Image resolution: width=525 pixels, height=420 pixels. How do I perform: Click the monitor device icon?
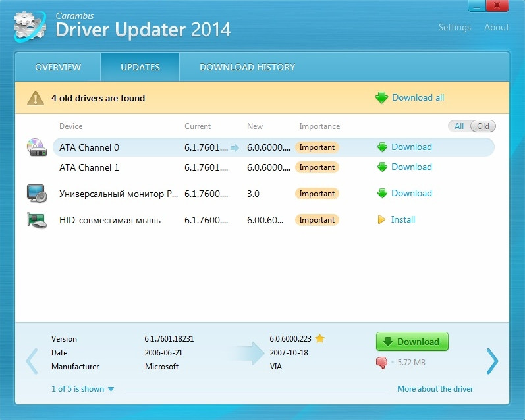(36, 193)
